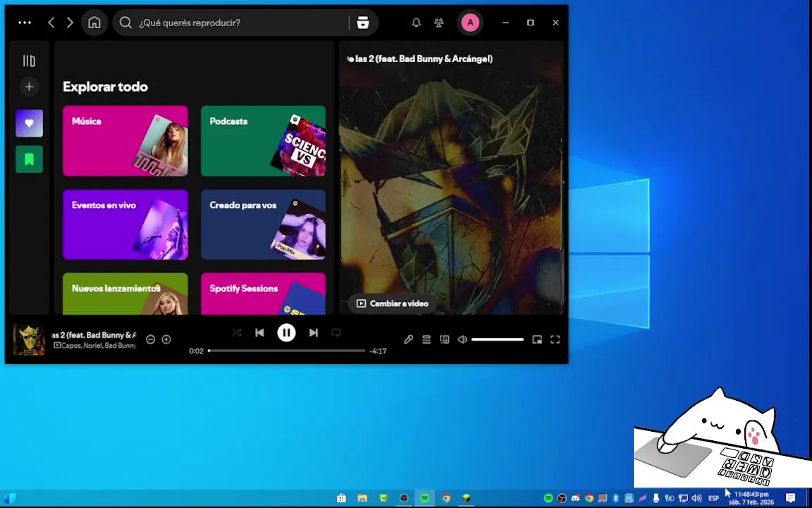Open the lyrics microphone icon
The height and width of the screenshot is (508, 812).
pos(409,339)
